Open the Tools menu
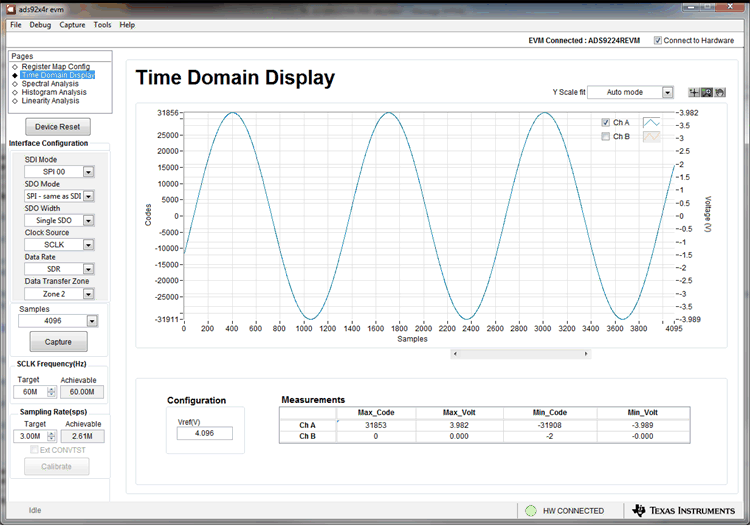This screenshot has width=751, height=526. [102, 24]
